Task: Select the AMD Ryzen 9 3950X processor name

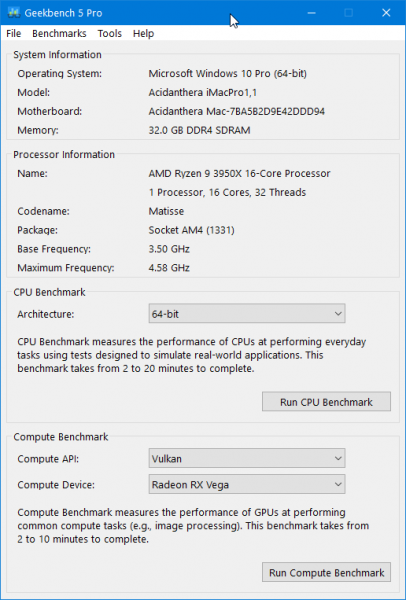Action: point(240,173)
